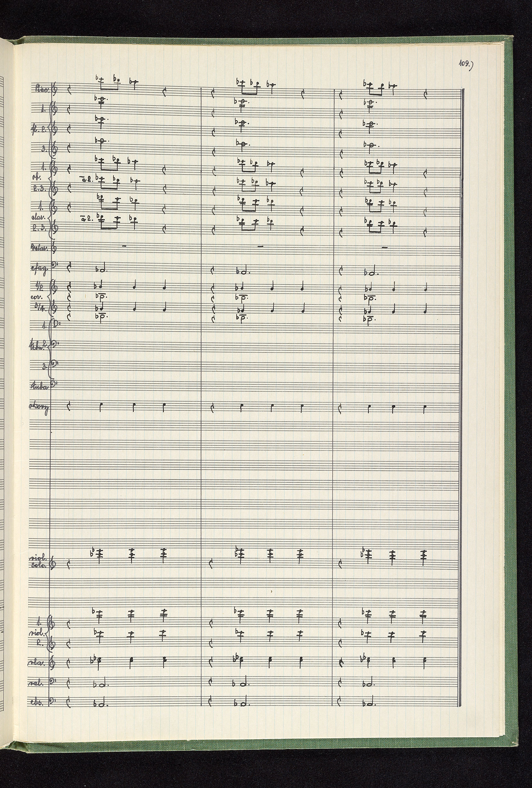Click the fl. 2. flute staff label
532x788 pixels.
coord(39,130)
